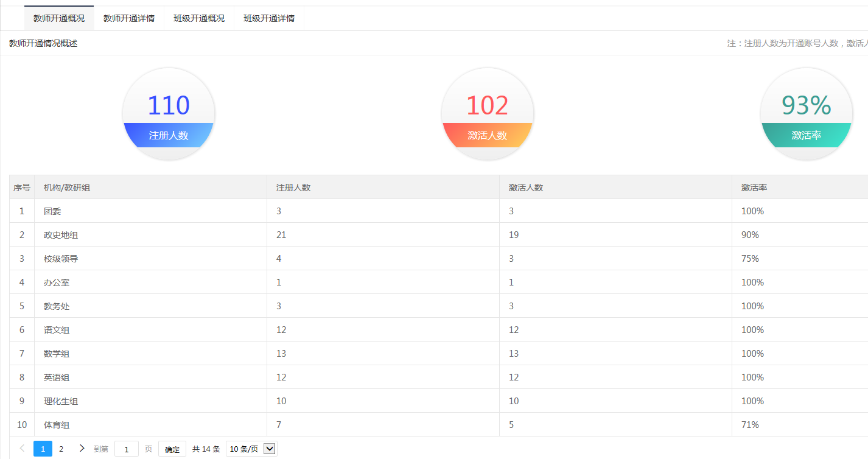Image resolution: width=868 pixels, height=459 pixels.
Task: Select the 班级开通详情 tab
Action: (269, 18)
